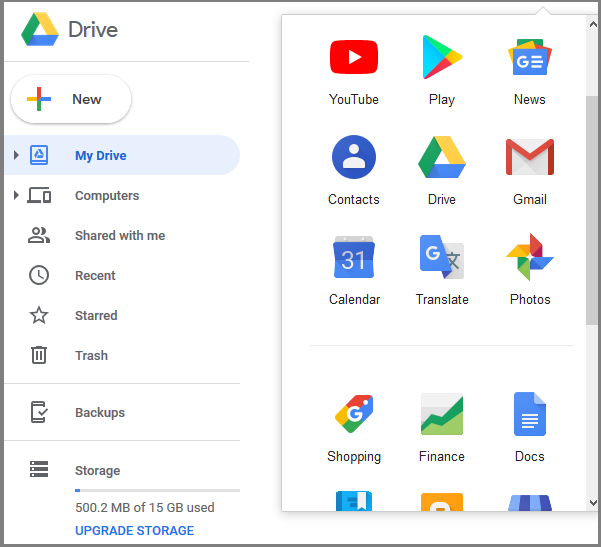Click the YouTube label text
Image resolution: width=601 pixels, height=547 pixels.
click(x=354, y=99)
